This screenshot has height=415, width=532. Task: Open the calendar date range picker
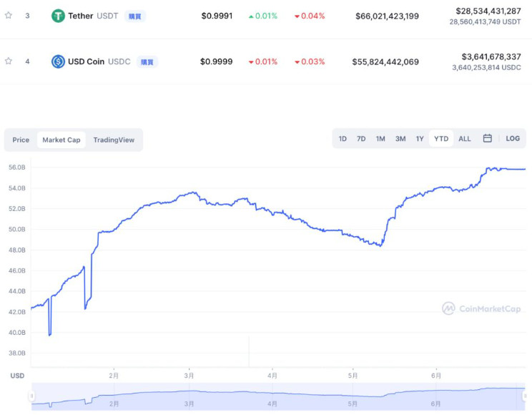click(487, 139)
